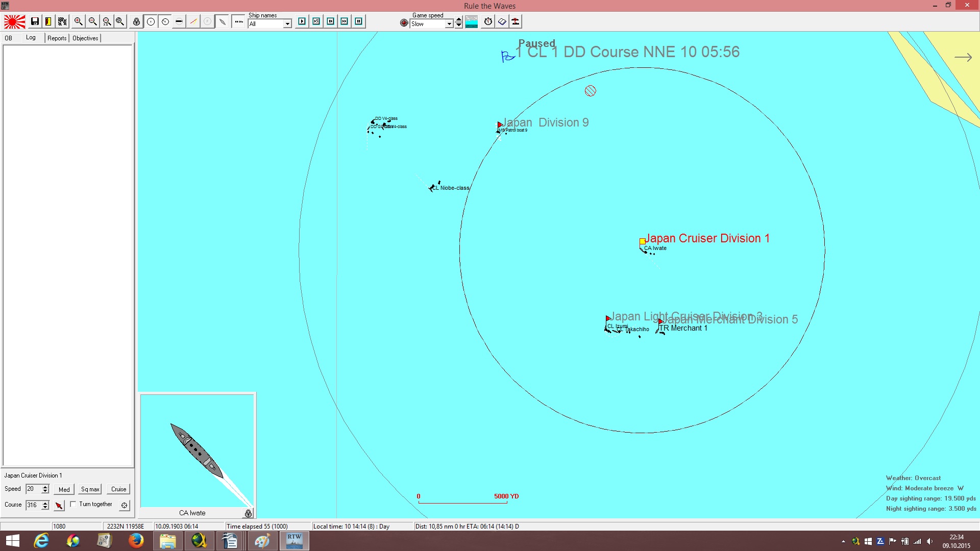Zoom in on the map
This screenshot has height=551, width=980.
tap(79, 21)
